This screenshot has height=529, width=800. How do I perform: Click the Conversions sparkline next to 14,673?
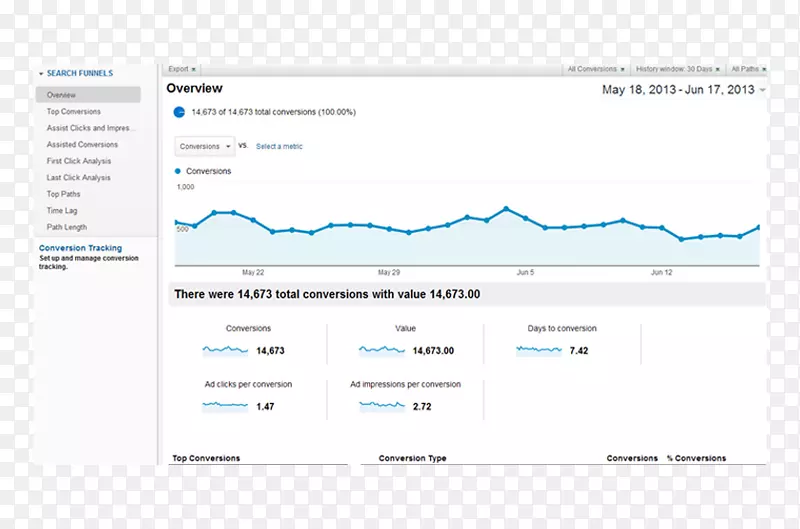227,350
